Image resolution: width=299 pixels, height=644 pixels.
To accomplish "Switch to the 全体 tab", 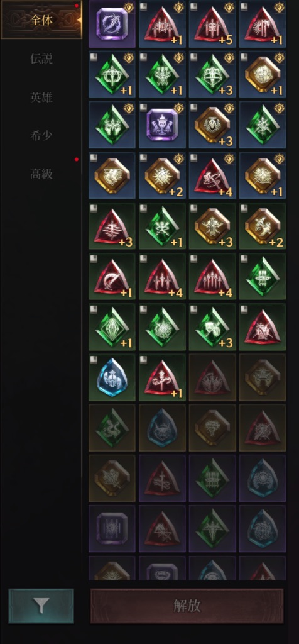I will point(41,20).
